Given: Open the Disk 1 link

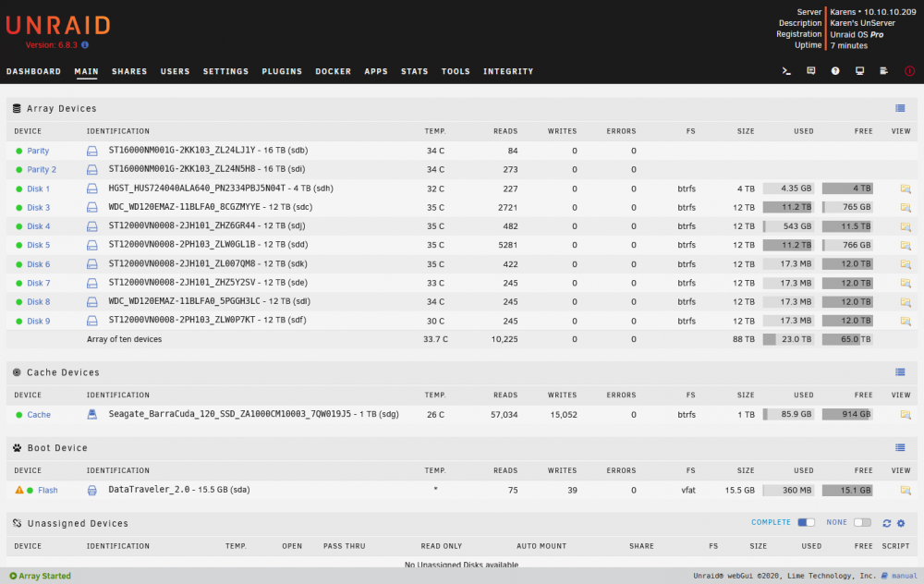Looking at the screenshot, I should click(38, 189).
